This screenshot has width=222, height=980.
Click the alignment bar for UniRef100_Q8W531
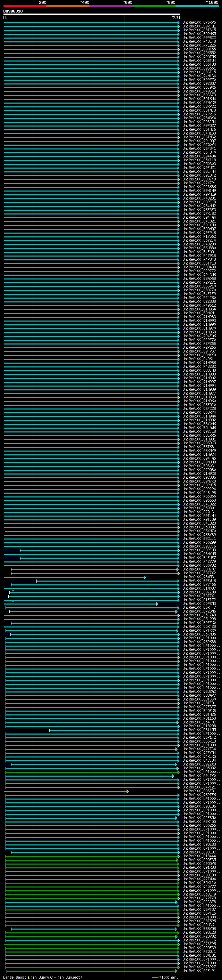(75, 577)
